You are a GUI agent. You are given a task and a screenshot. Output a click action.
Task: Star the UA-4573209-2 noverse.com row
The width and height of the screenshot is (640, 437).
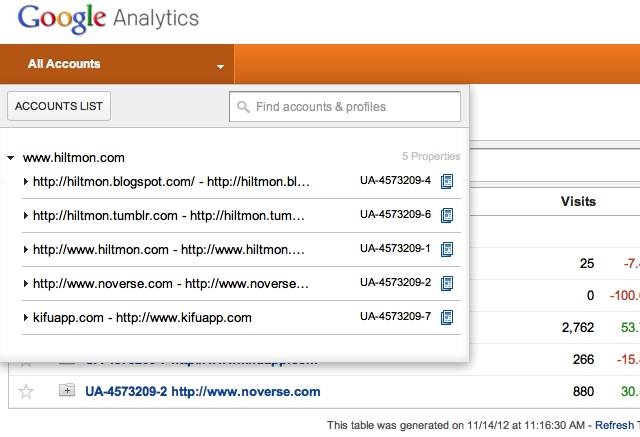point(27,391)
